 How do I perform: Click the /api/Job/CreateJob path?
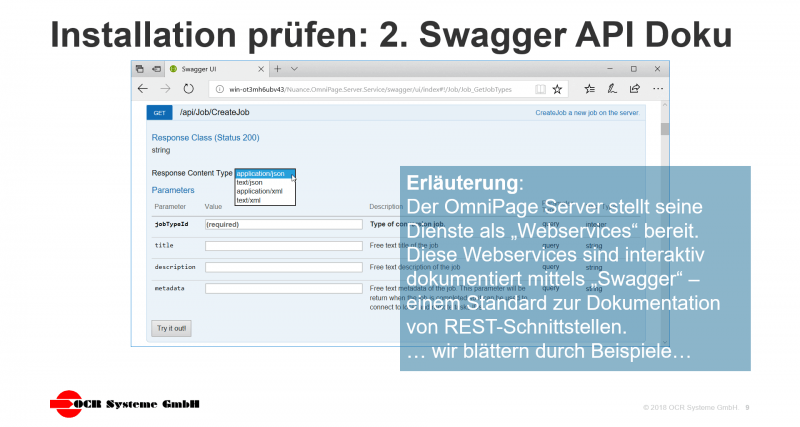click(214, 112)
